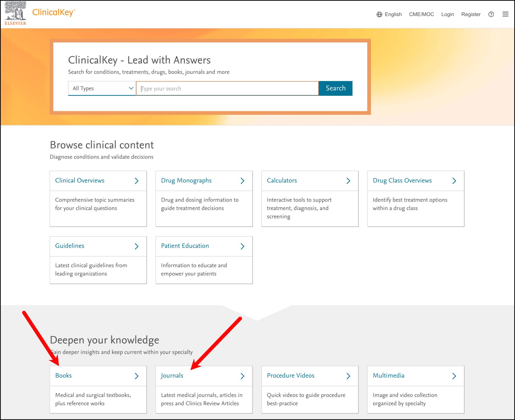Click the arrow on the Multimedia card

(454, 376)
